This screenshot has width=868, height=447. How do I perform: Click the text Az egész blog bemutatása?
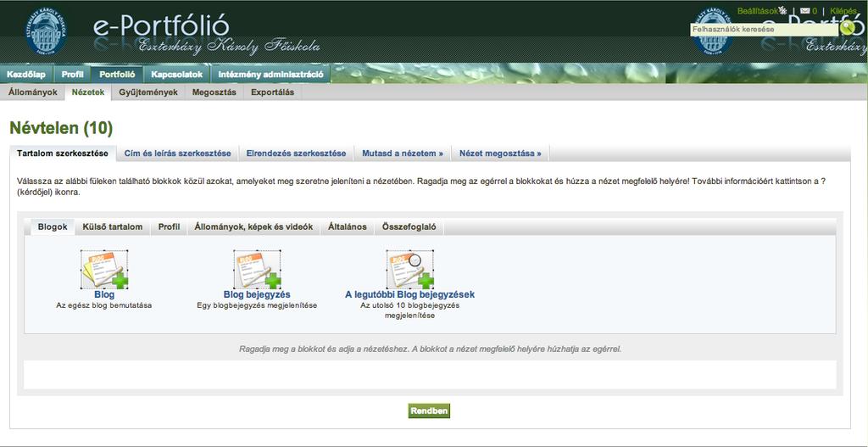click(104, 305)
